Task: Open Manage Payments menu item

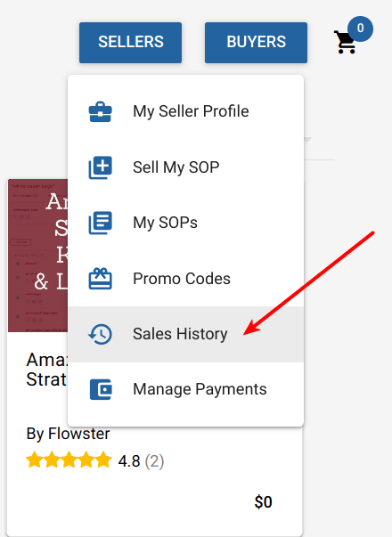Action: (185, 389)
